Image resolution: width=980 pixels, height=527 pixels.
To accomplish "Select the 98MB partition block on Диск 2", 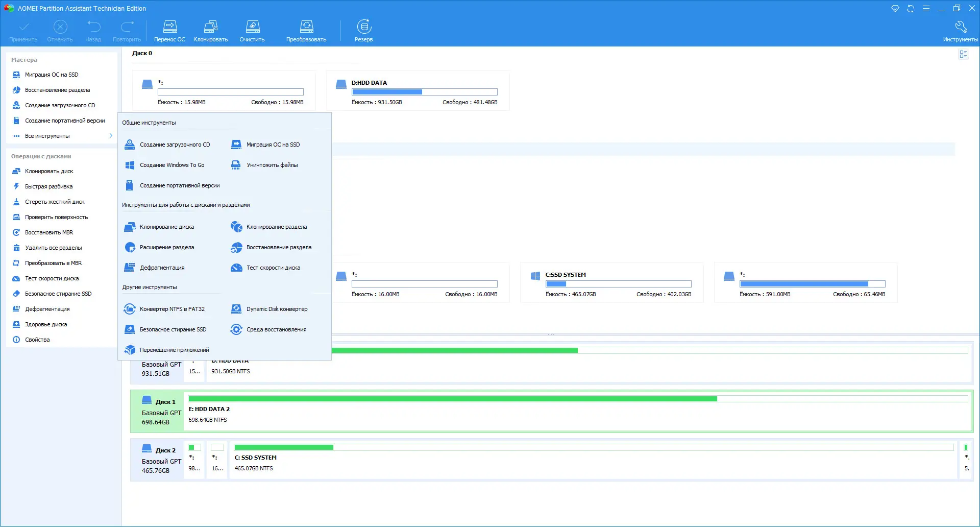I will (x=194, y=460).
